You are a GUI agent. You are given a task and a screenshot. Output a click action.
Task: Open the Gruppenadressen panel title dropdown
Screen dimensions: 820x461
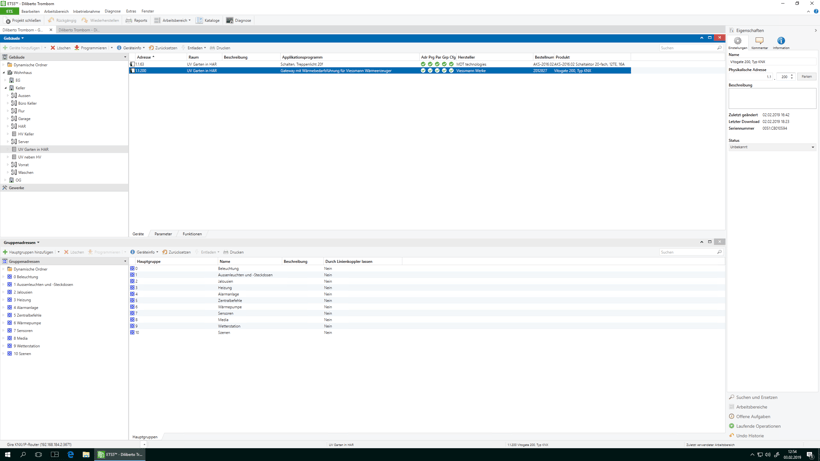pyautogui.click(x=21, y=243)
